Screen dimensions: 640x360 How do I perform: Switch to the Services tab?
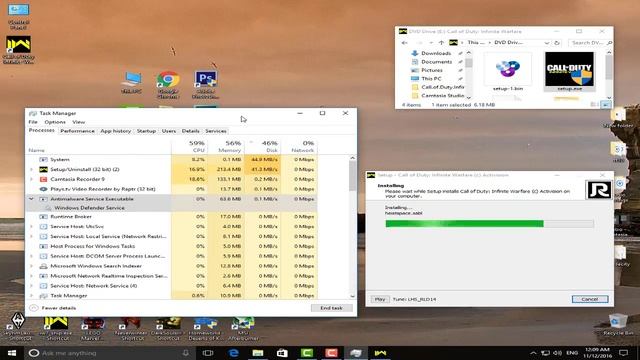point(216,131)
